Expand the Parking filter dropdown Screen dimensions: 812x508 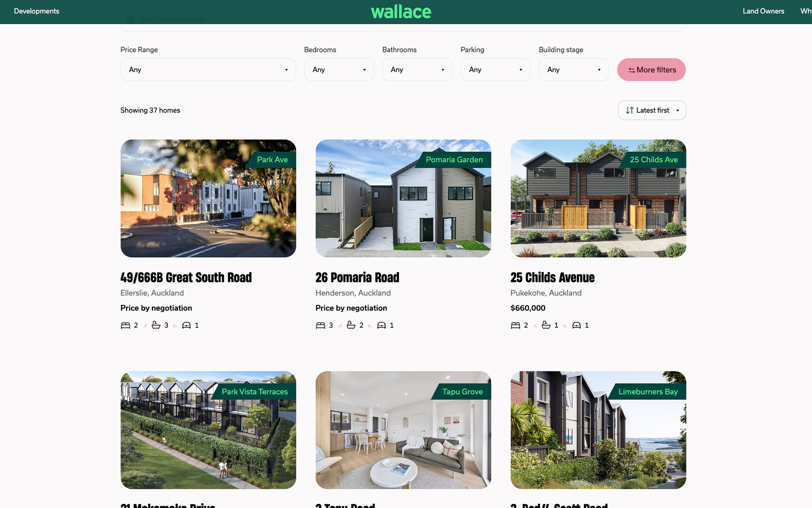(x=495, y=70)
